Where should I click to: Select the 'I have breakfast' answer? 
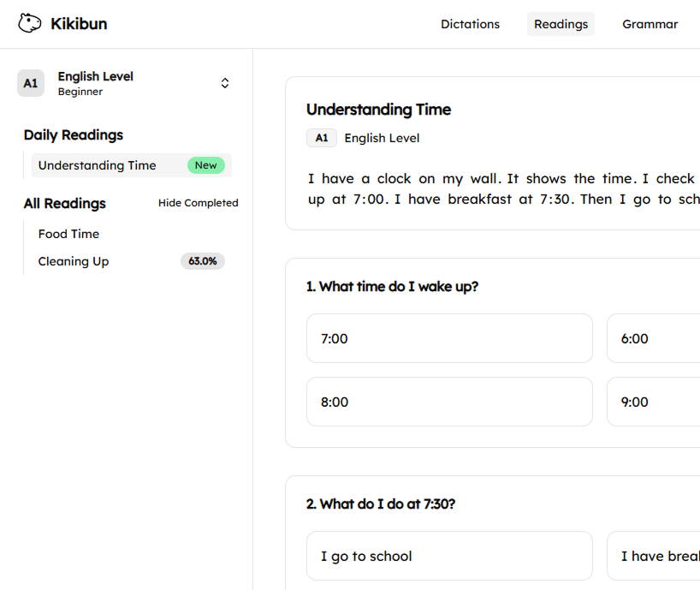[655, 556]
